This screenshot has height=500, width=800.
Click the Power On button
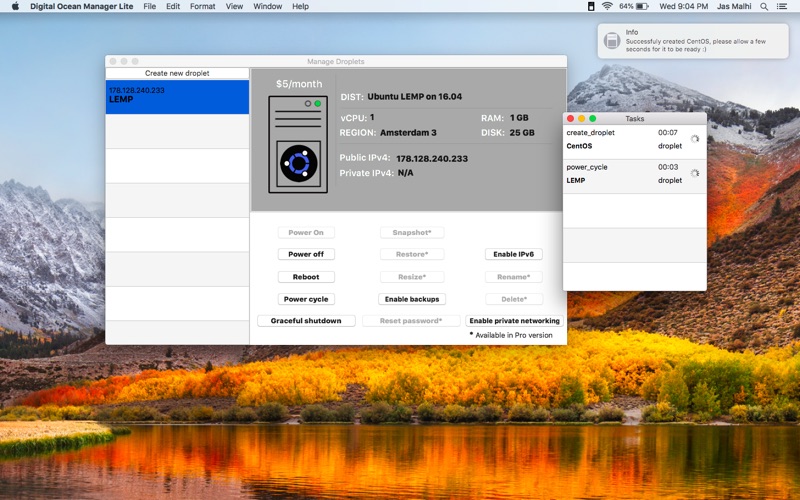click(306, 232)
